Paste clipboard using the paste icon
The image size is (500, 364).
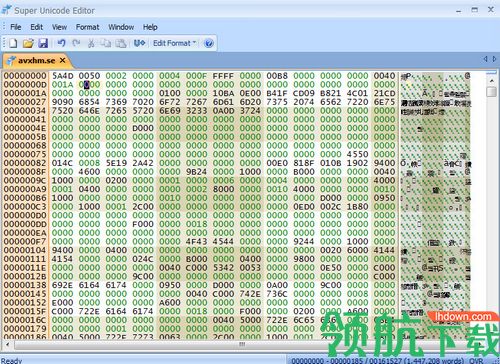[x=121, y=43]
